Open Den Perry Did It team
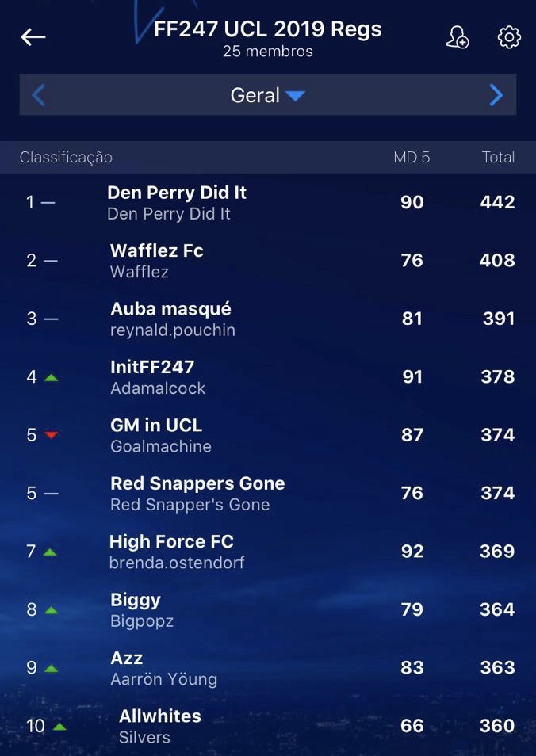The image size is (536, 756). coord(268,203)
